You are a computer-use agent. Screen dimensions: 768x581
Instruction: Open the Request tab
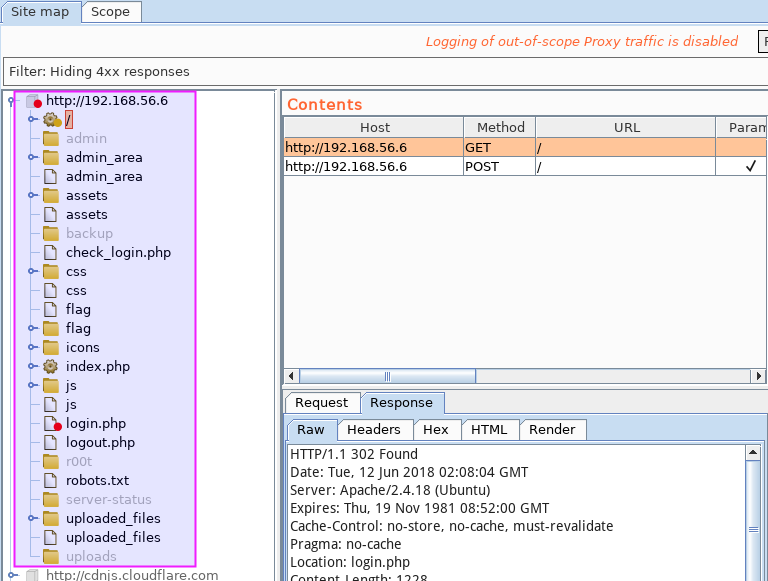pyautogui.click(x=322, y=403)
